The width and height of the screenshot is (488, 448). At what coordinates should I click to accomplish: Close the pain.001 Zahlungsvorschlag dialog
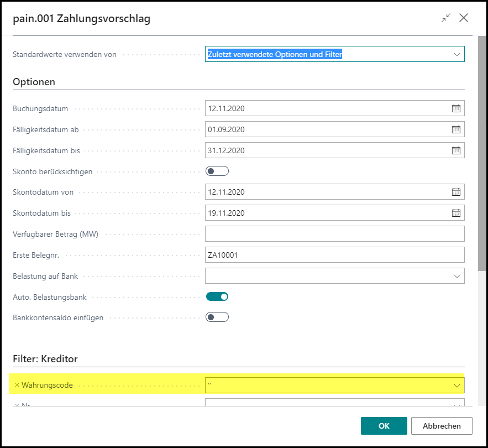(464, 18)
